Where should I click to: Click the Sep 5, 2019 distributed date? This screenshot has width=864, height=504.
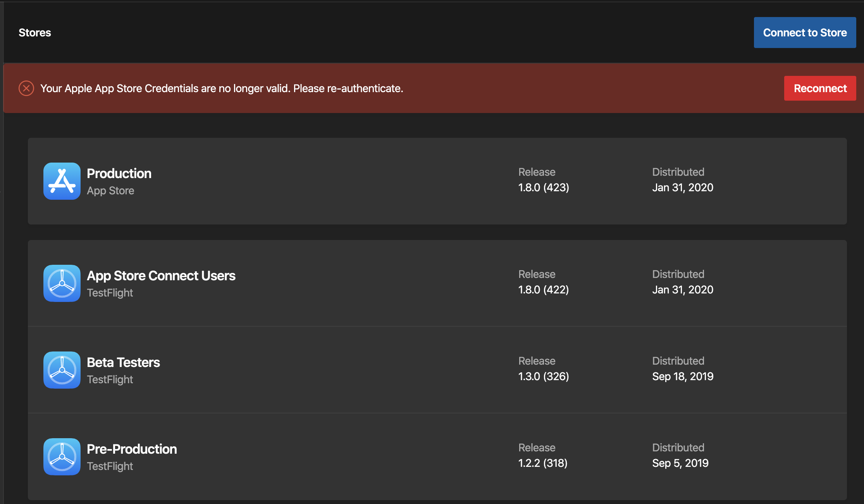(x=680, y=463)
